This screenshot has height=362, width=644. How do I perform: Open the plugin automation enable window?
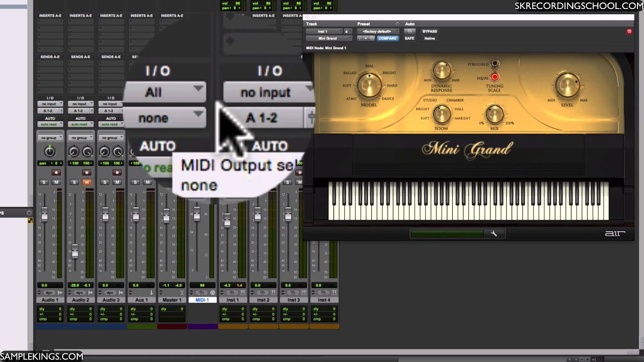point(410,31)
